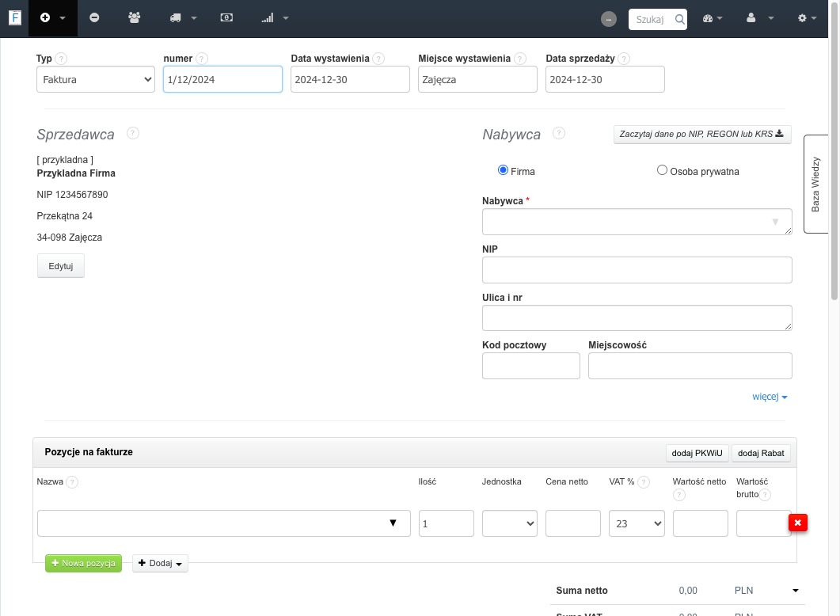Show help for Miejsce wystawienia

[519, 59]
